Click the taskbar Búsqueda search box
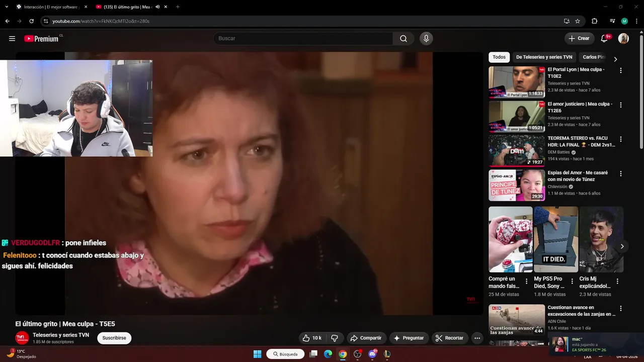 [285, 354]
